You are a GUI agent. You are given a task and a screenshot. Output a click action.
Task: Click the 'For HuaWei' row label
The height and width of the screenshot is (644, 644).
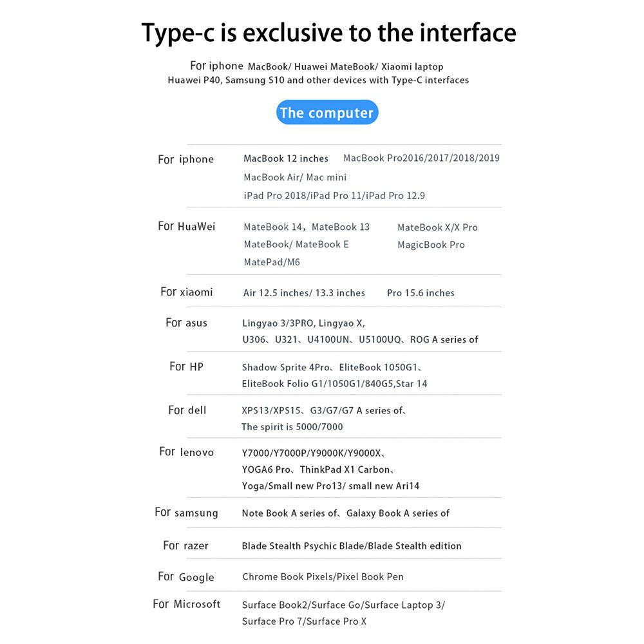tap(187, 226)
